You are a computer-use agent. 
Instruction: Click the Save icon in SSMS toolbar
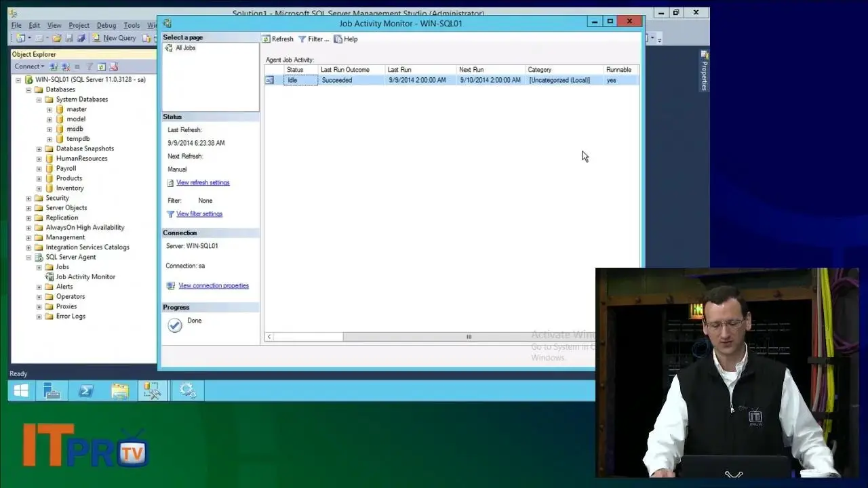pyautogui.click(x=70, y=38)
